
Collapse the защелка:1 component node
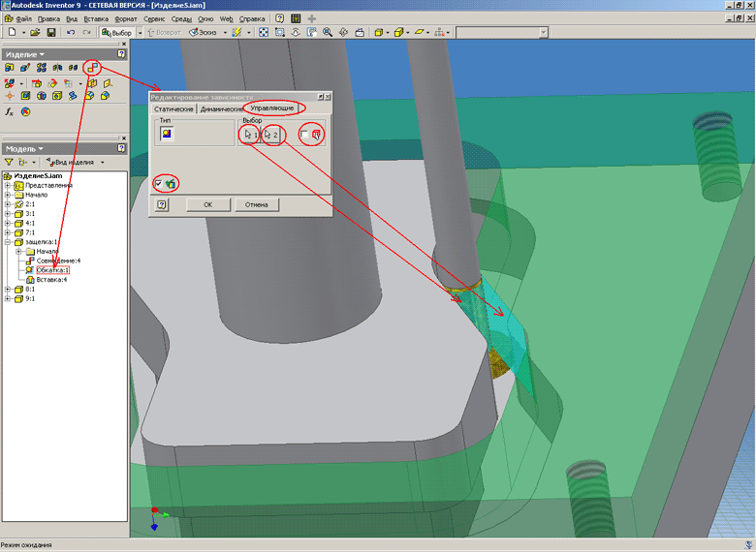[x=7, y=242]
